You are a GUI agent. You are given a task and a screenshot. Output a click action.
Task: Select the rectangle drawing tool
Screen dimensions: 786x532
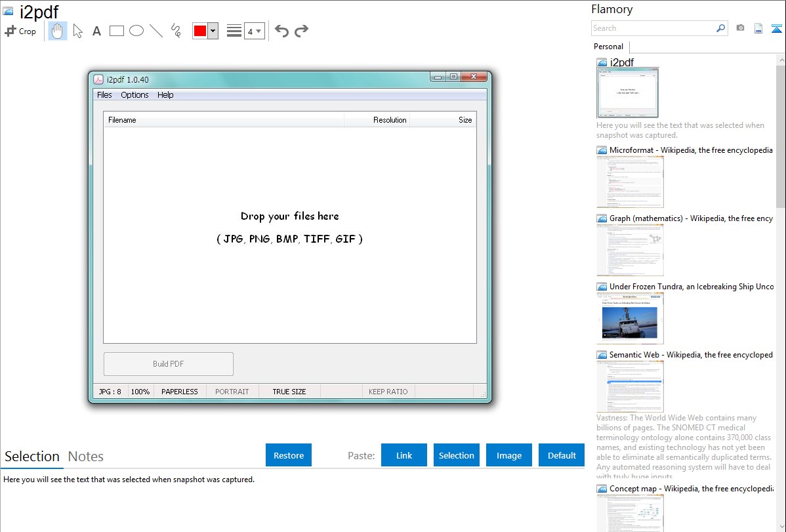point(116,31)
